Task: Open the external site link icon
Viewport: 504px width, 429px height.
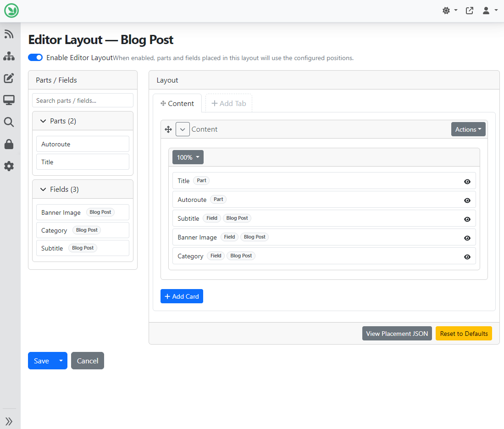Action: pos(469,11)
